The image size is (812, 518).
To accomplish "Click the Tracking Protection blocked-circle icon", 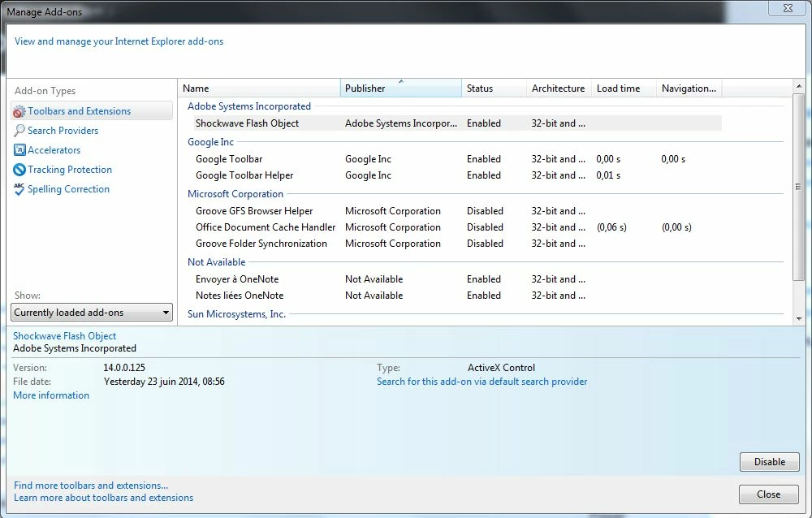I will pos(19,170).
